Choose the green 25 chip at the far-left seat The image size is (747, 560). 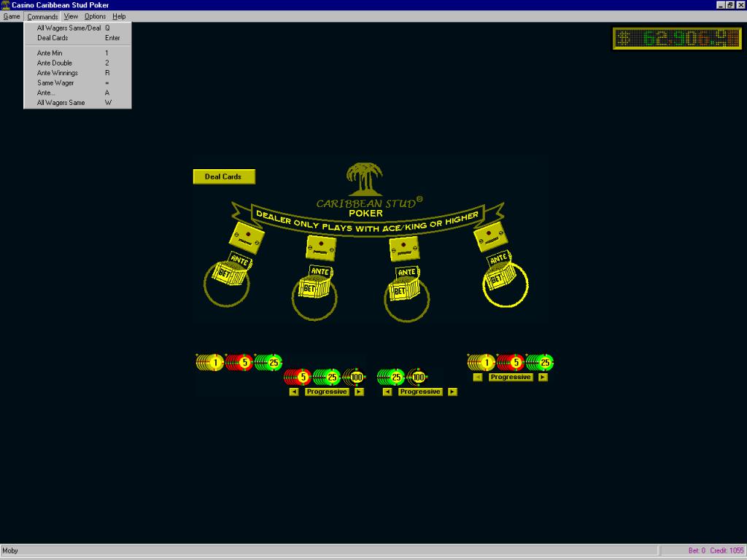point(268,362)
